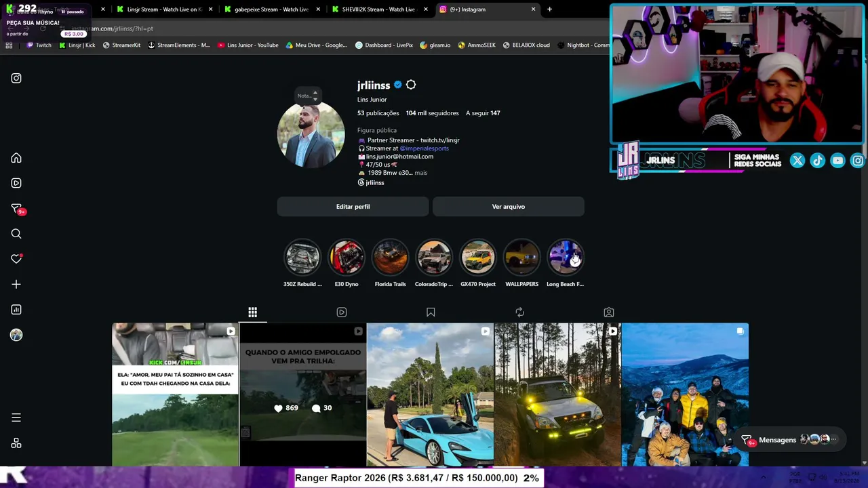Screen dimensions: 868x488
Task: Close the Instagram browser tab
Action: coord(533,9)
